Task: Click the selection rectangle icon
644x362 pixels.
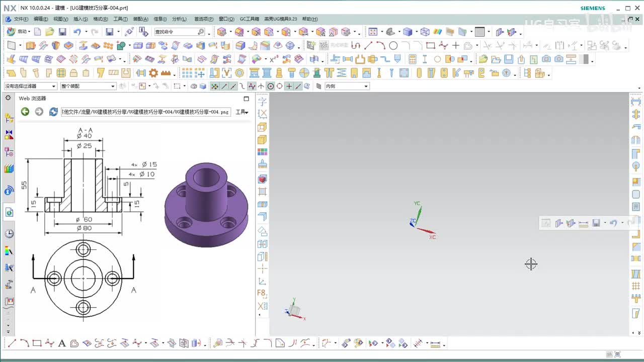Action: tap(177, 86)
